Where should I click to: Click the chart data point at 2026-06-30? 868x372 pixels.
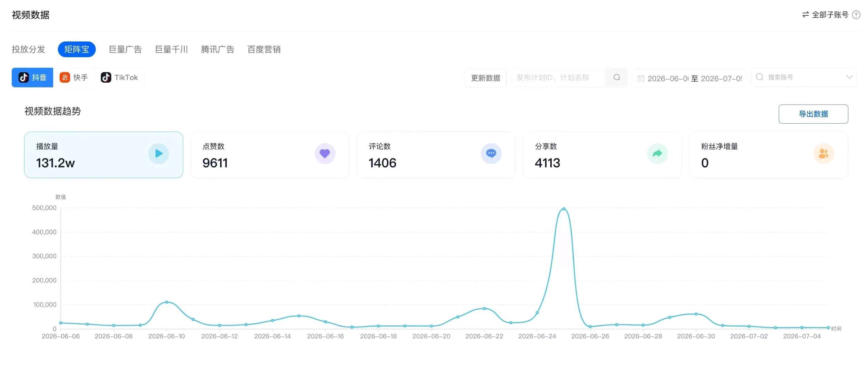point(696,314)
